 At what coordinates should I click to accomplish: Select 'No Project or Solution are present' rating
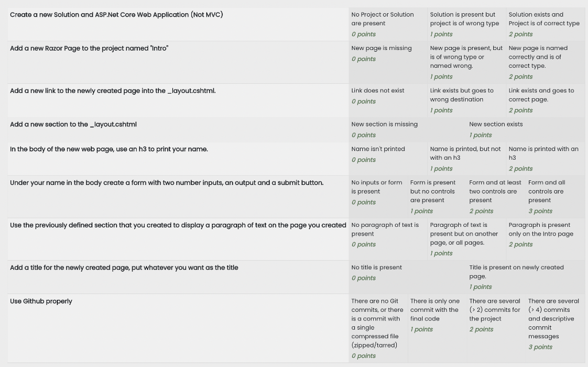(x=388, y=24)
